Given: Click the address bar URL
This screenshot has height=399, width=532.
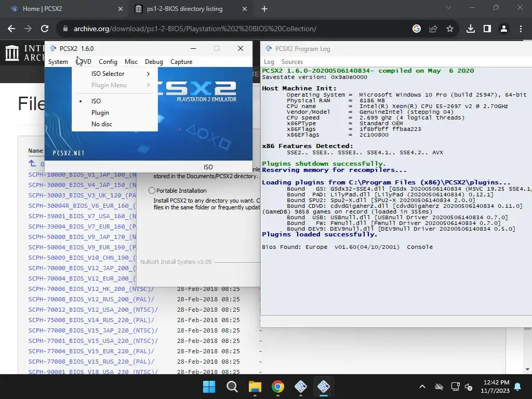Looking at the screenshot, I should [195, 29].
